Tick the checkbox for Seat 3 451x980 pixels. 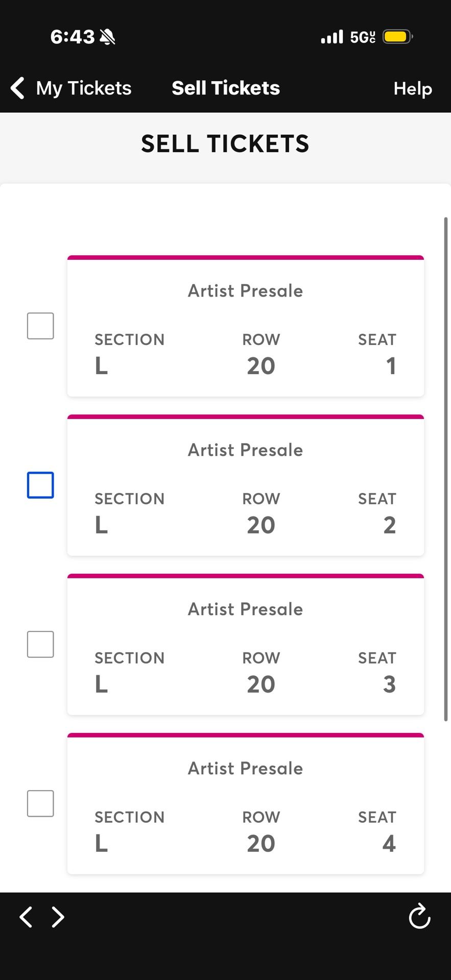point(40,644)
